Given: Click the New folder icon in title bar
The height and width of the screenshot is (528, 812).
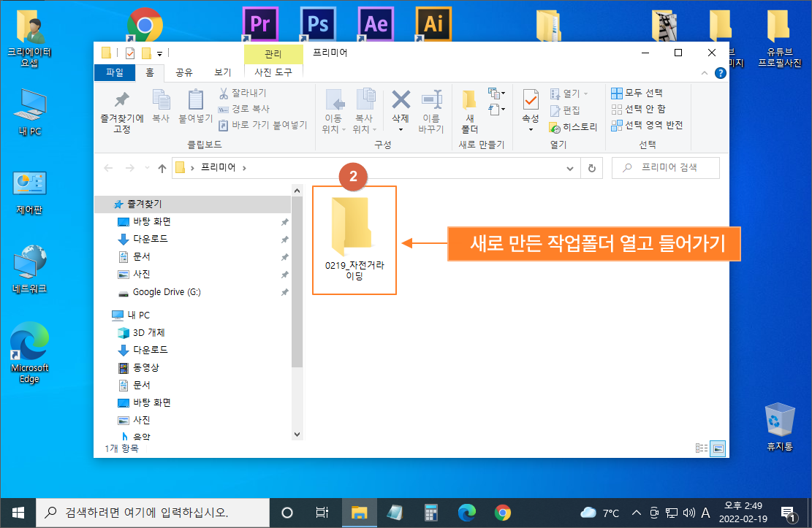Looking at the screenshot, I should coord(147,53).
